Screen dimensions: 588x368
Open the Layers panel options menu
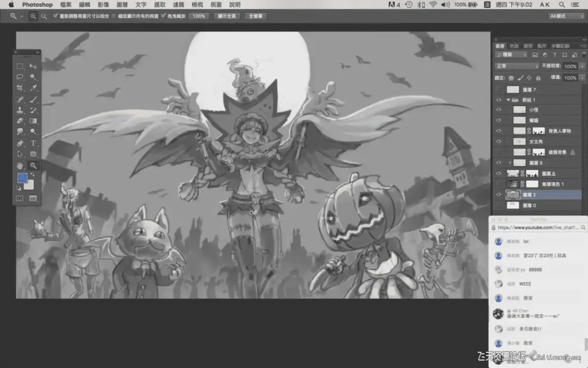(x=582, y=46)
